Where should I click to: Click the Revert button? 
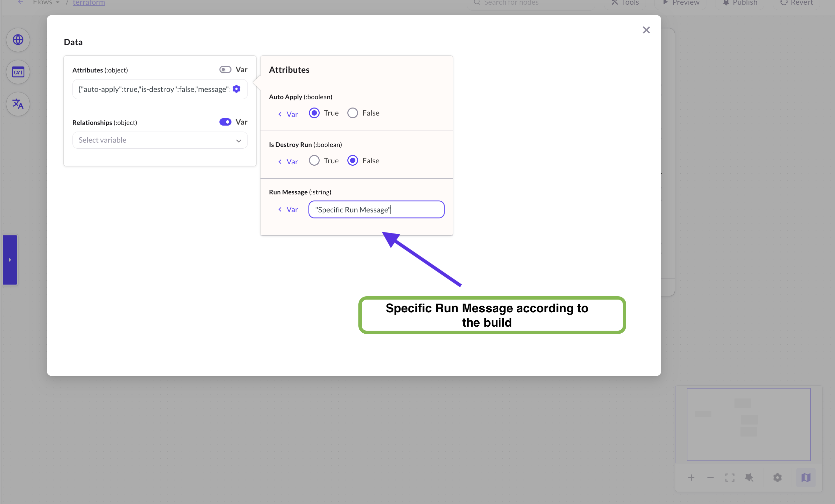[x=796, y=3]
